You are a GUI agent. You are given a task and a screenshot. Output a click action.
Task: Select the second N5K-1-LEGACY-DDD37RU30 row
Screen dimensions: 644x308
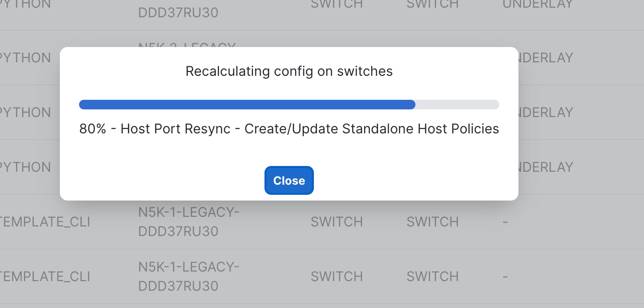[x=188, y=276]
